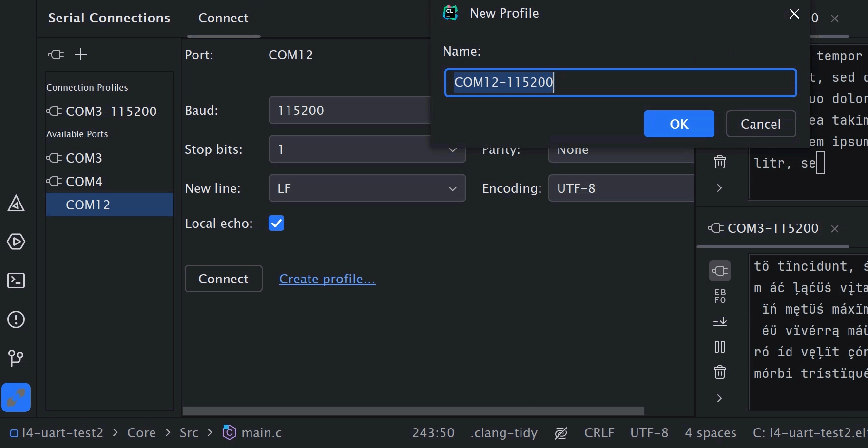Select COM3-115200 connection profile

click(x=110, y=111)
